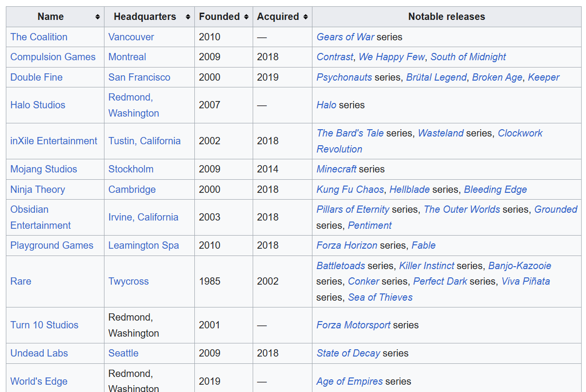The width and height of the screenshot is (586, 392).
Task: Open the Fable link
Action: click(424, 245)
